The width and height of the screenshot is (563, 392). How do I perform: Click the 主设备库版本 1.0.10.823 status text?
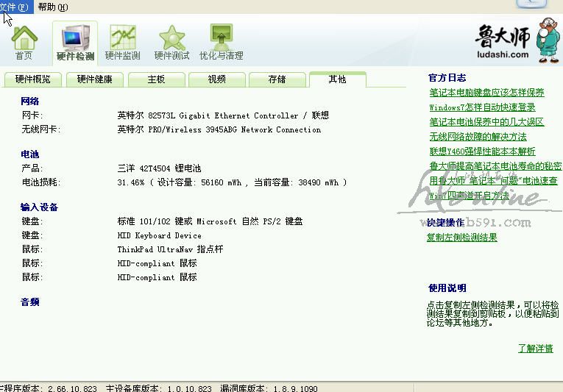click(159, 388)
